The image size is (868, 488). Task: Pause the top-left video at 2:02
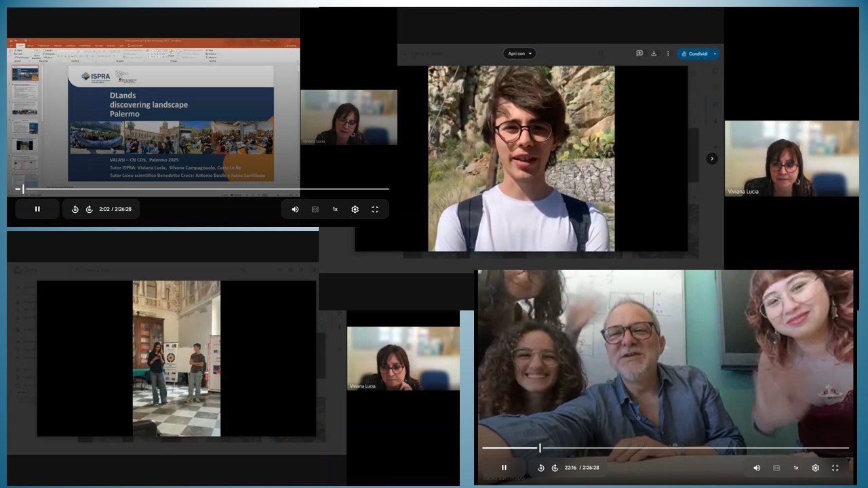click(x=37, y=209)
